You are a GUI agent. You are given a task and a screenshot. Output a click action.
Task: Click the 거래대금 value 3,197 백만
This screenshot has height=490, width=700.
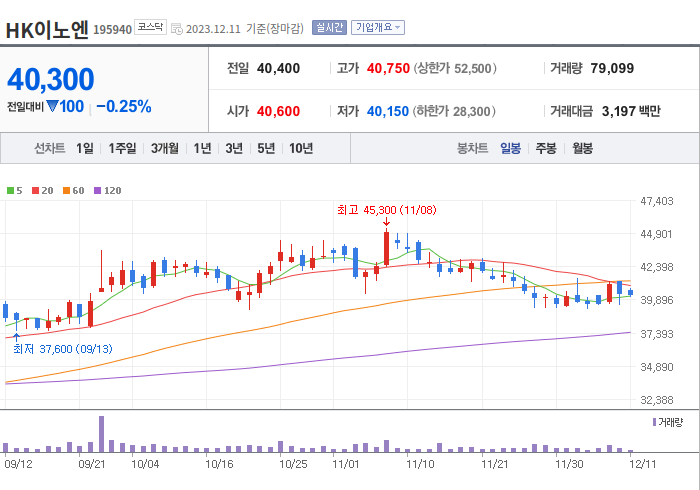tap(631, 111)
